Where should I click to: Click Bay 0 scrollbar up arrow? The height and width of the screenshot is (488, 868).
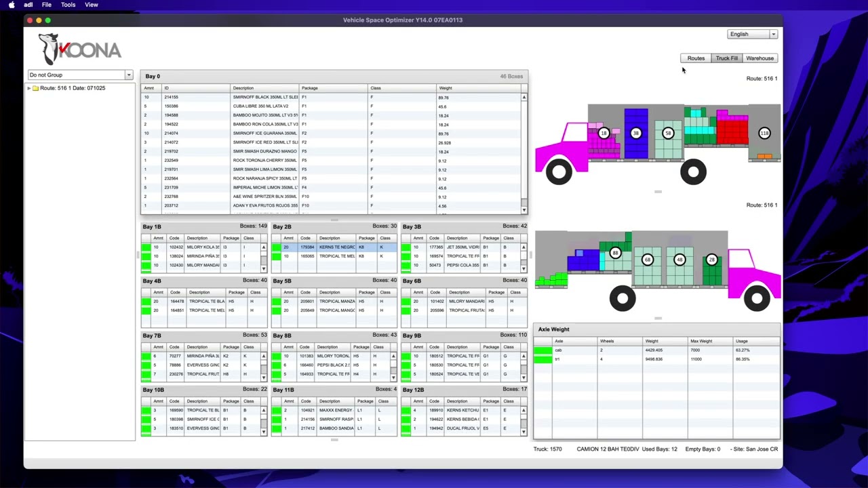pyautogui.click(x=524, y=98)
